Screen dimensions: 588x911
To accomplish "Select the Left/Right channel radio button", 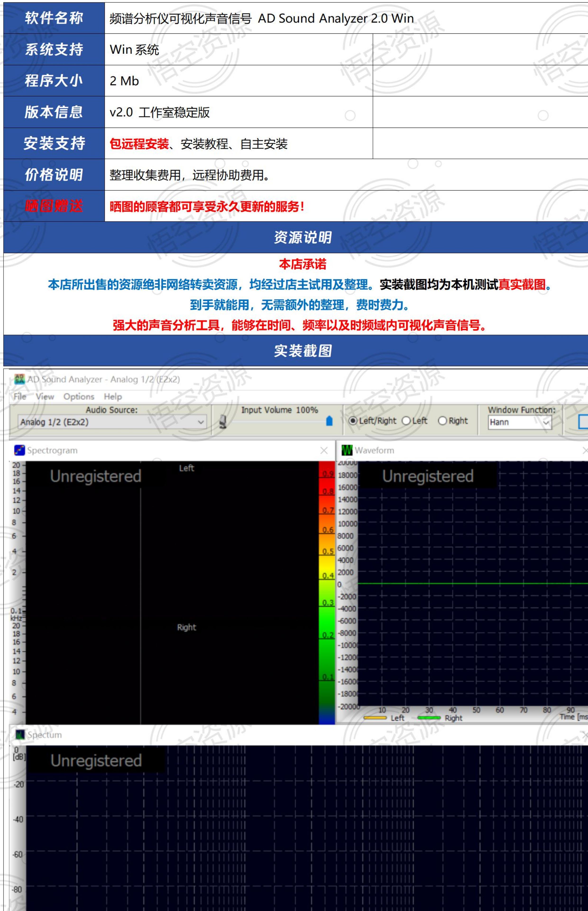I will coord(353,421).
